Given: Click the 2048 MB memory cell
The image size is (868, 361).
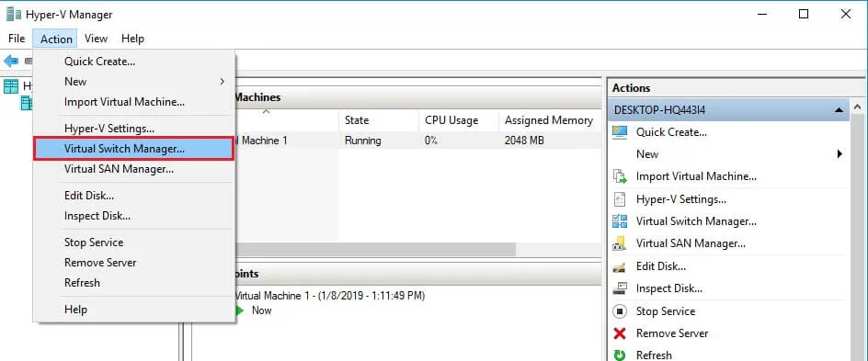Looking at the screenshot, I should pos(524,141).
